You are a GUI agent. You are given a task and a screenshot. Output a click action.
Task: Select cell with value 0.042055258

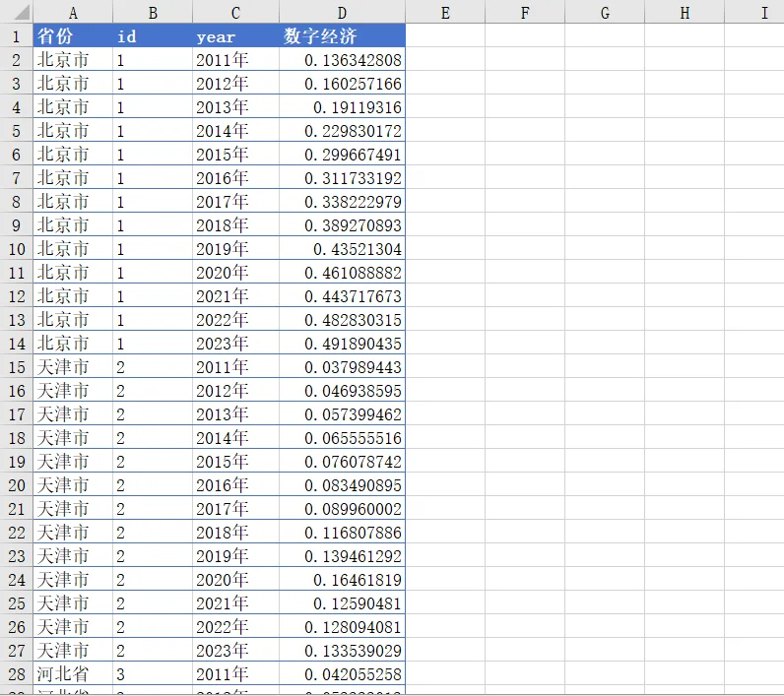coord(342,674)
